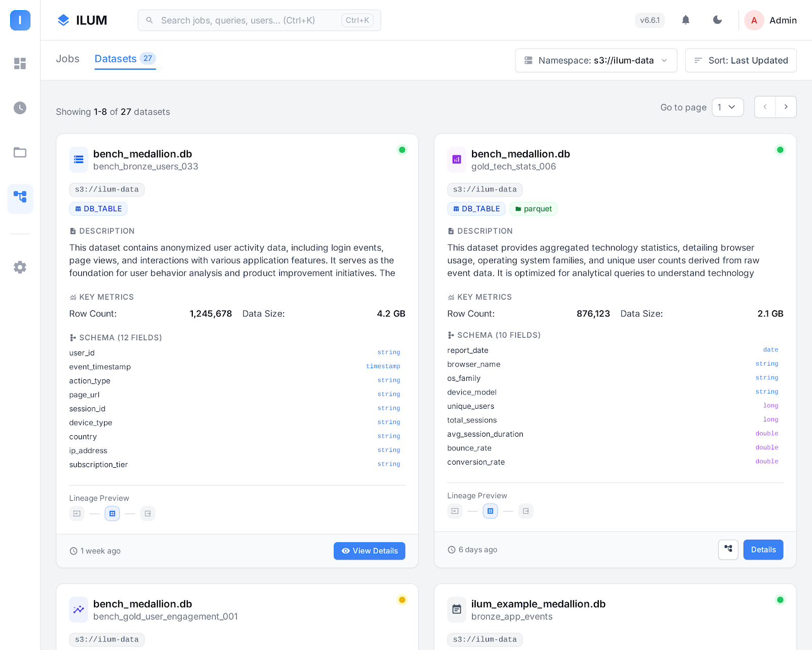Open the Namespace dropdown
Viewport: 812px width, 650px height.
[x=596, y=60]
